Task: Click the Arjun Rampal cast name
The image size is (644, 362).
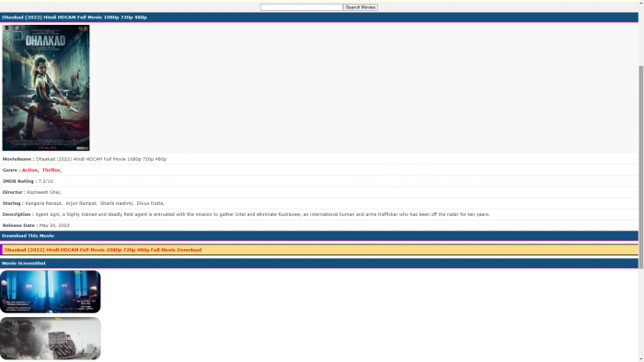Action: (81, 203)
